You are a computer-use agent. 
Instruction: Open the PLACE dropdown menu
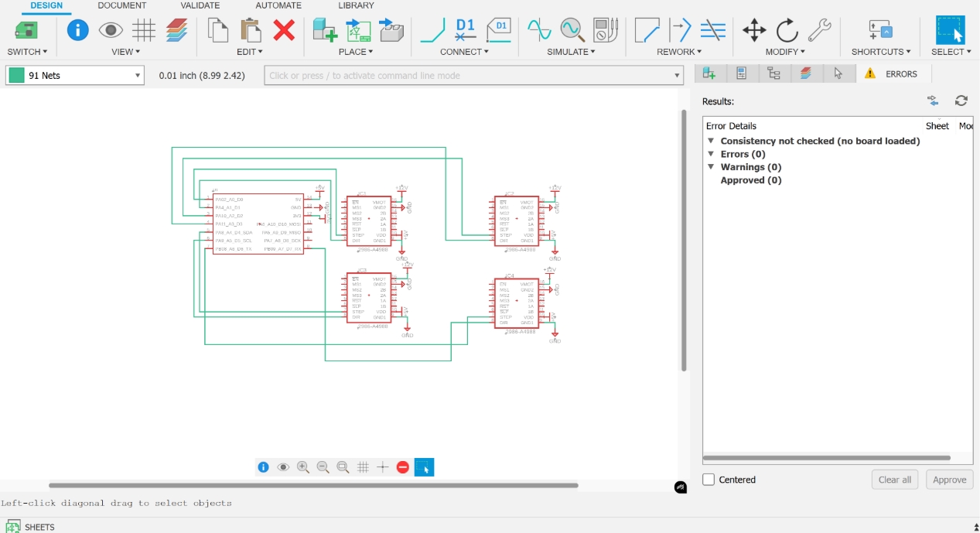point(356,52)
